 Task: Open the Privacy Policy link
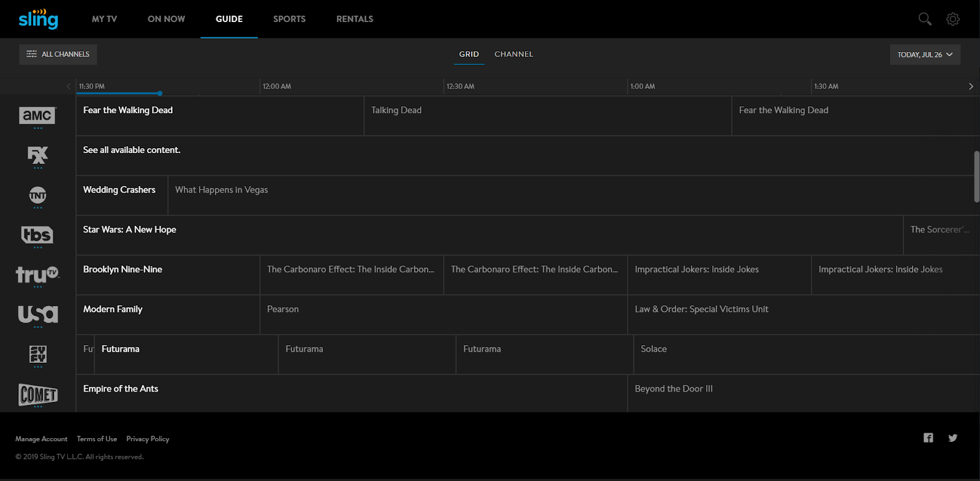[148, 439]
